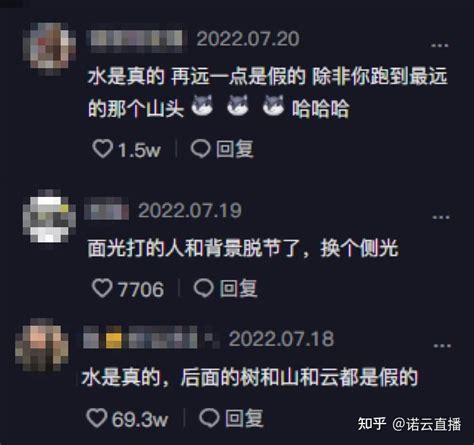Open more options for 2022.07.20 comment
The height and width of the screenshot is (445, 474).
click(x=440, y=45)
